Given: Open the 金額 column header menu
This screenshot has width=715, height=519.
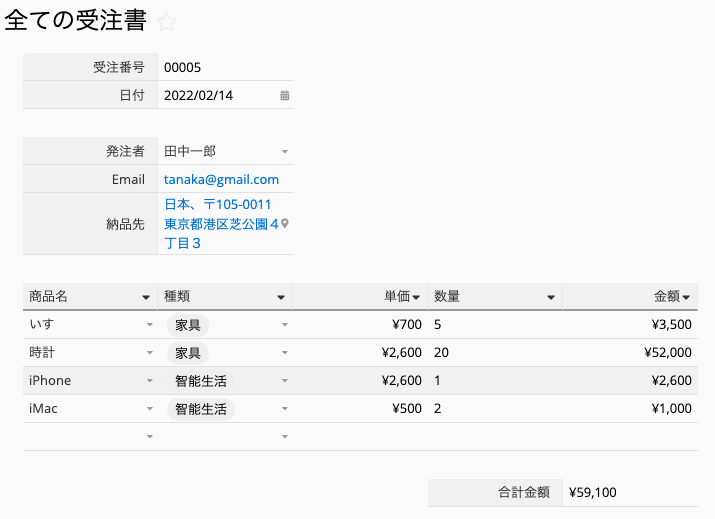Looking at the screenshot, I should click(x=686, y=297).
